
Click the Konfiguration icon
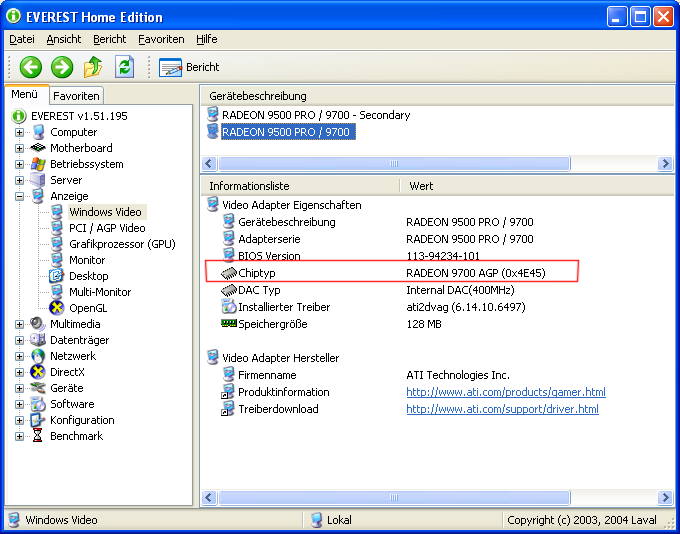pyautogui.click(x=38, y=420)
